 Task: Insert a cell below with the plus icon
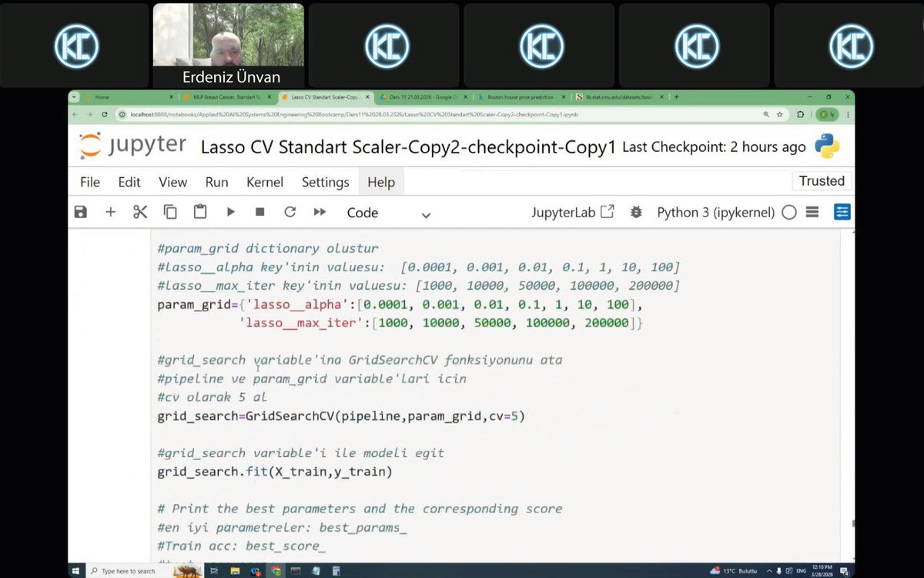tap(110, 212)
